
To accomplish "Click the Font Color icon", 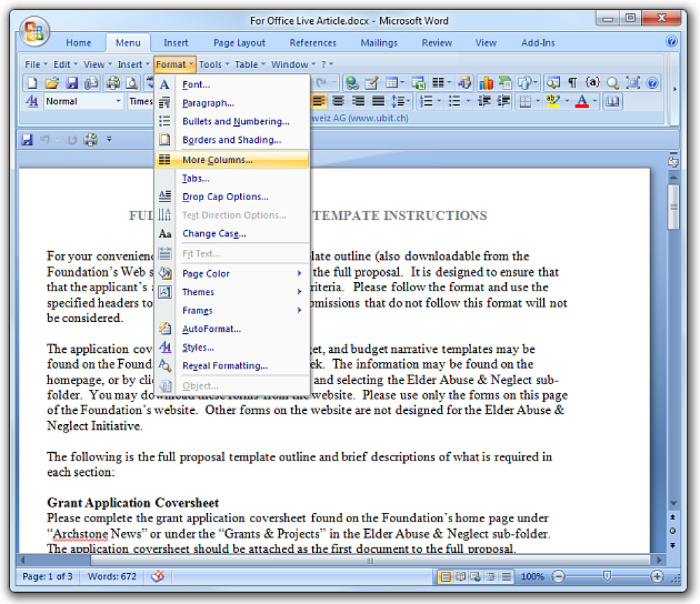I will pyautogui.click(x=582, y=101).
